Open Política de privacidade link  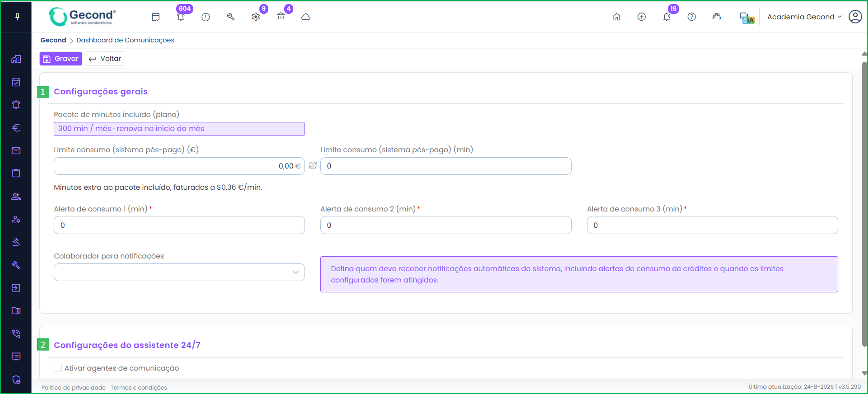pyautogui.click(x=73, y=388)
